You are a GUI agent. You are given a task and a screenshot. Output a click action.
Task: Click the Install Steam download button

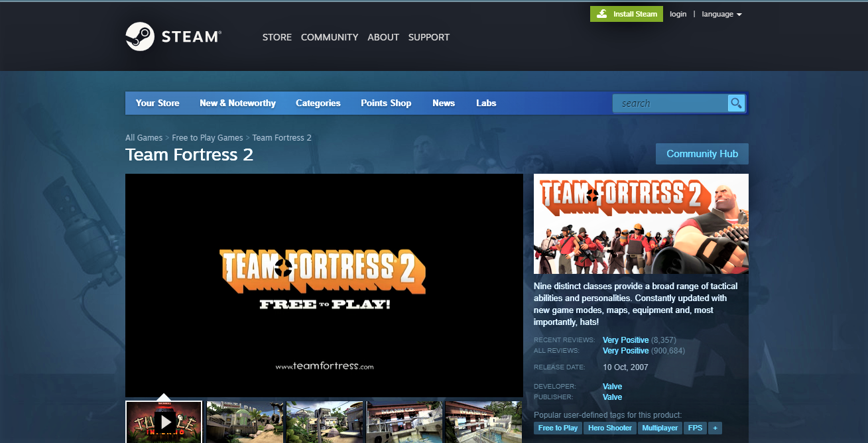(x=627, y=14)
